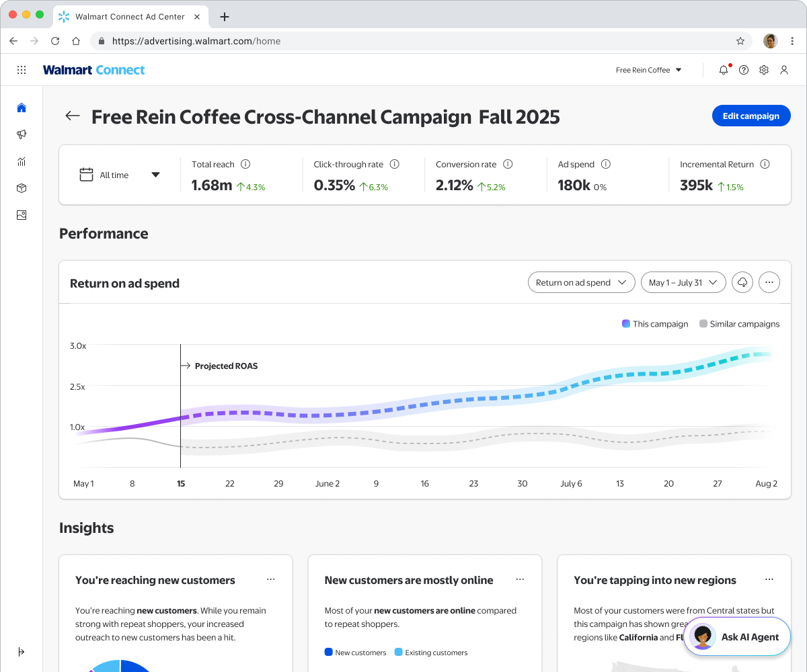This screenshot has height=672, width=807.
Task: Click the July 6 axis label
Action: (571, 483)
